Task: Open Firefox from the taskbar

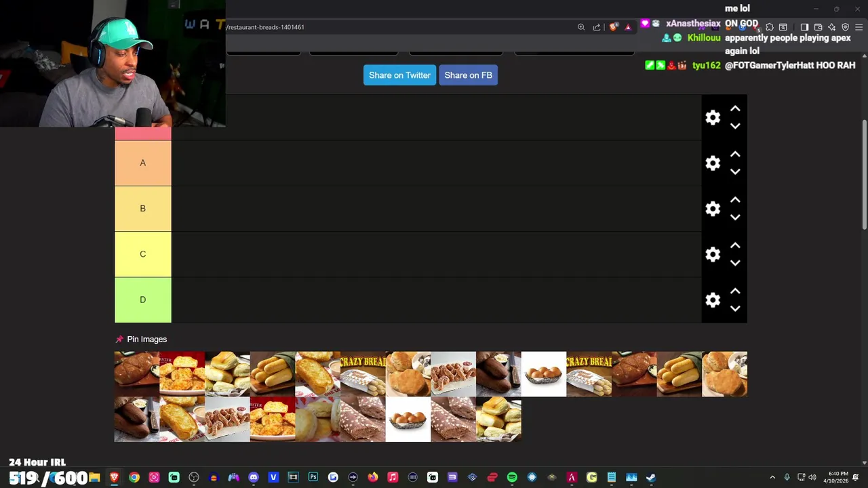Action: click(373, 478)
